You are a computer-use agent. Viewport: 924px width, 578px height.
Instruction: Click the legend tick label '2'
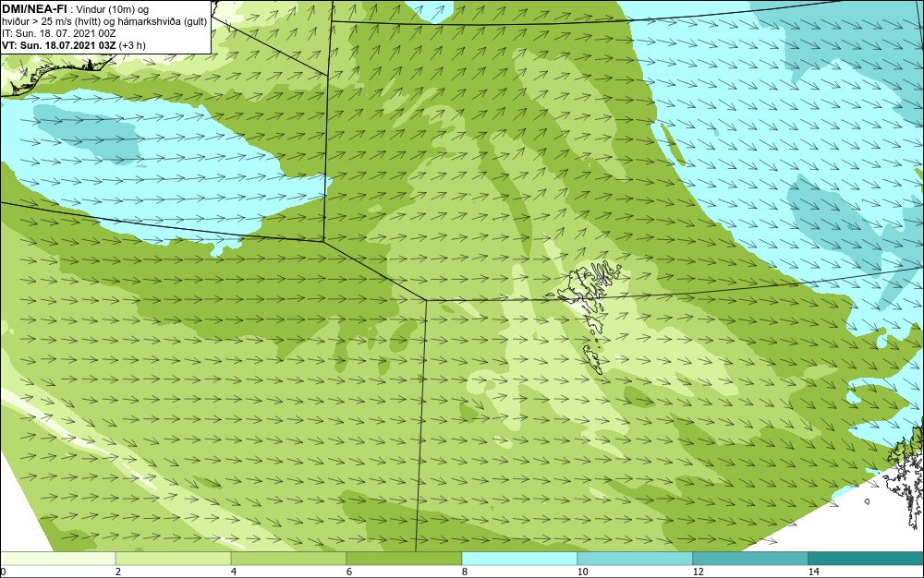click(x=118, y=572)
